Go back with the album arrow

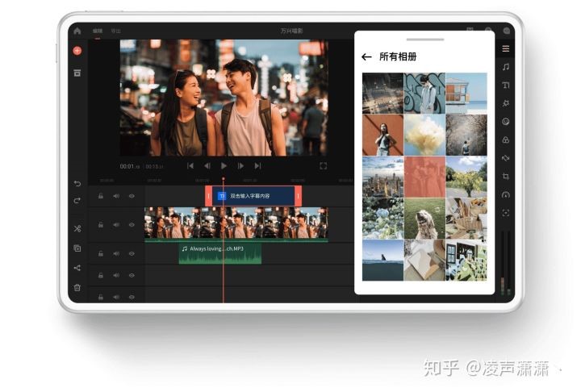pos(366,56)
